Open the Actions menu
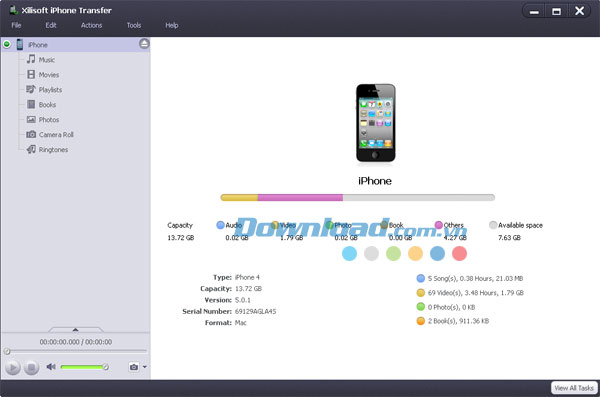This screenshot has height=397, width=600. point(91,25)
